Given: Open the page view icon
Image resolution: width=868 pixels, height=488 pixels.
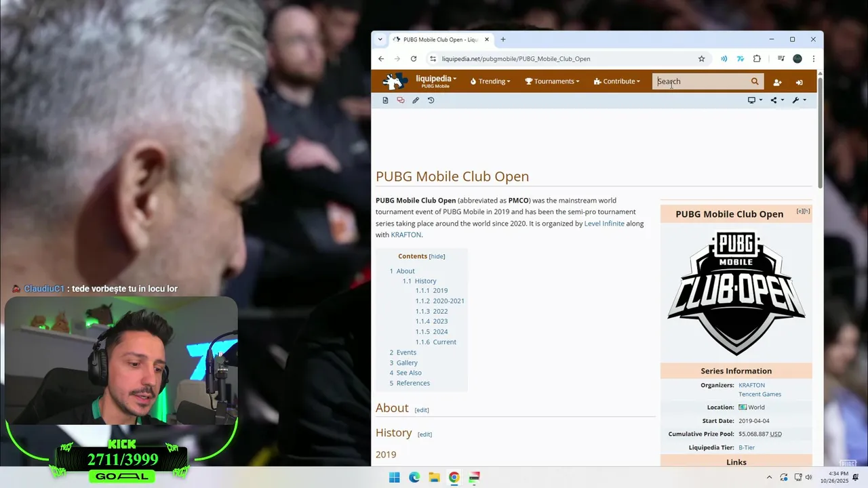Looking at the screenshot, I should pyautogui.click(x=385, y=100).
